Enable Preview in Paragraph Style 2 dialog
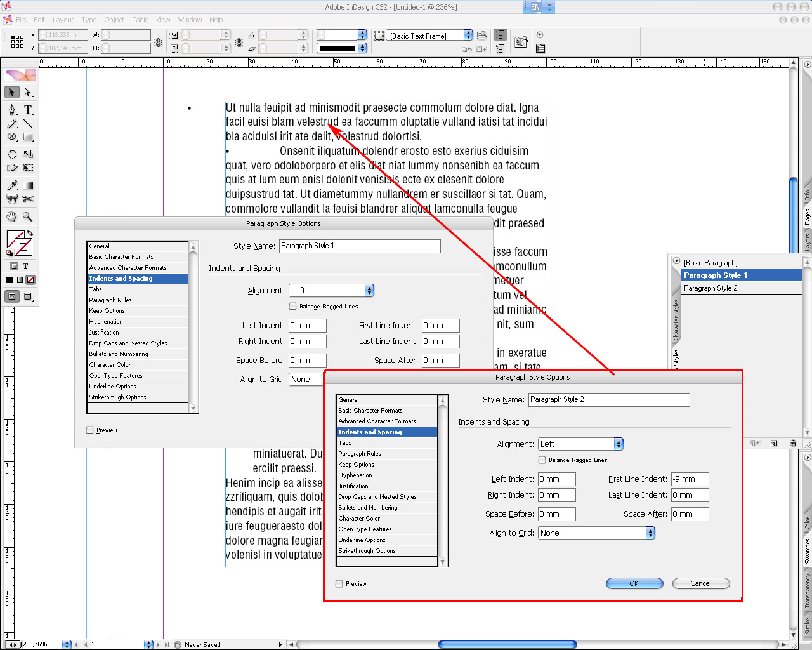 [339, 583]
